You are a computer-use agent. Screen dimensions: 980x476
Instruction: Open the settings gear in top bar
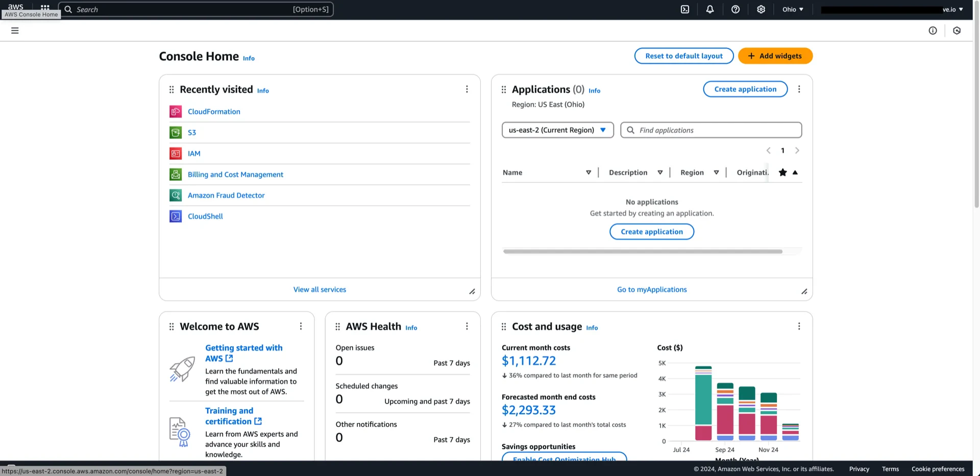pyautogui.click(x=761, y=9)
